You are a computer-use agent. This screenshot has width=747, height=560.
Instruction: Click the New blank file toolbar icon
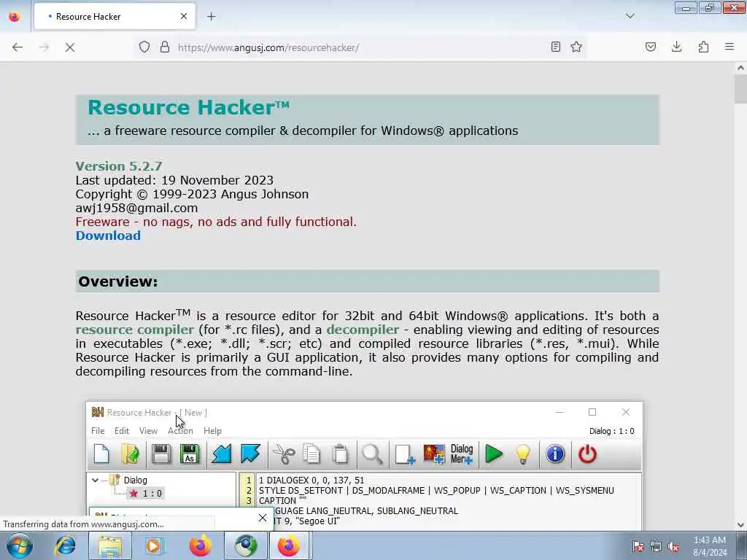tap(101, 454)
